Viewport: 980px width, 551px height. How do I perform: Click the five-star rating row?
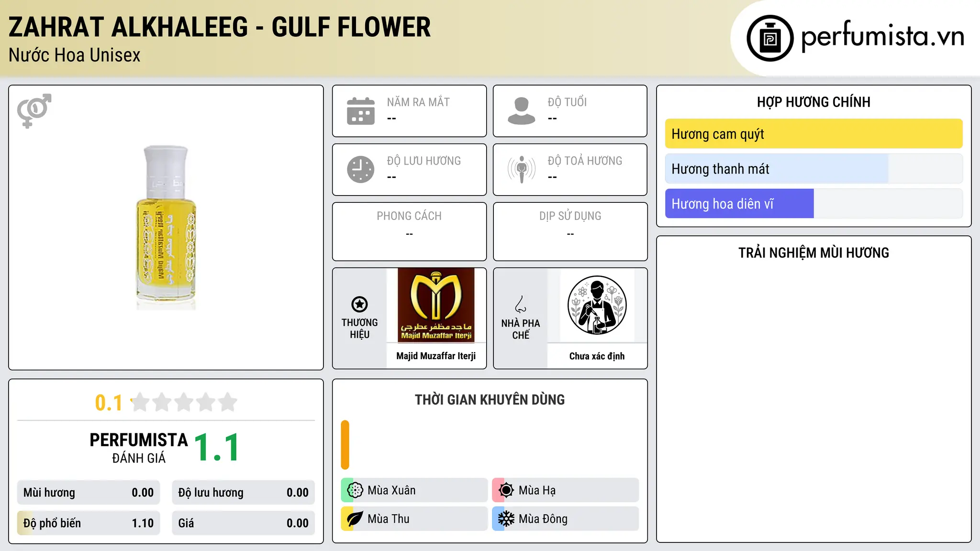(x=184, y=402)
